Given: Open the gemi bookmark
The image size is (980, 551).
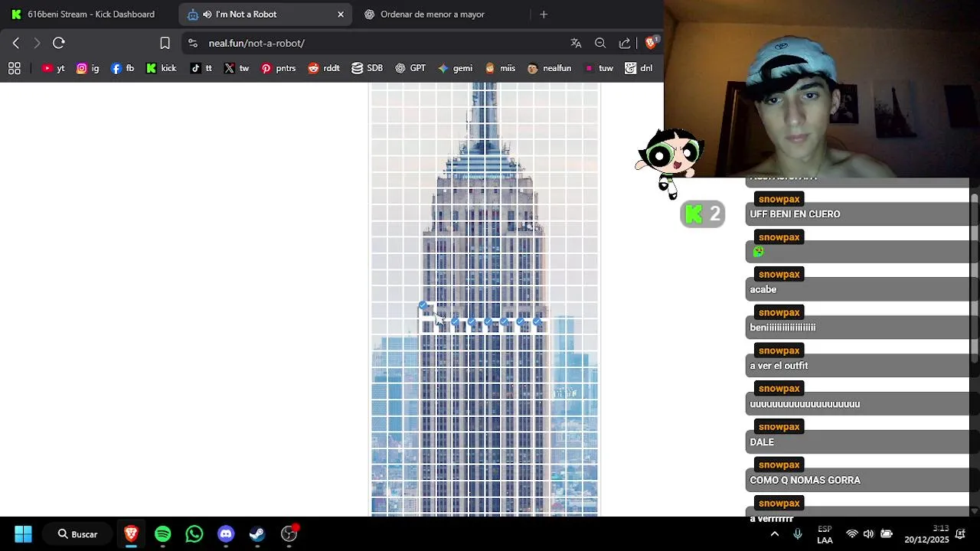Looking at the screenshot, I should [x=455, y=68].
